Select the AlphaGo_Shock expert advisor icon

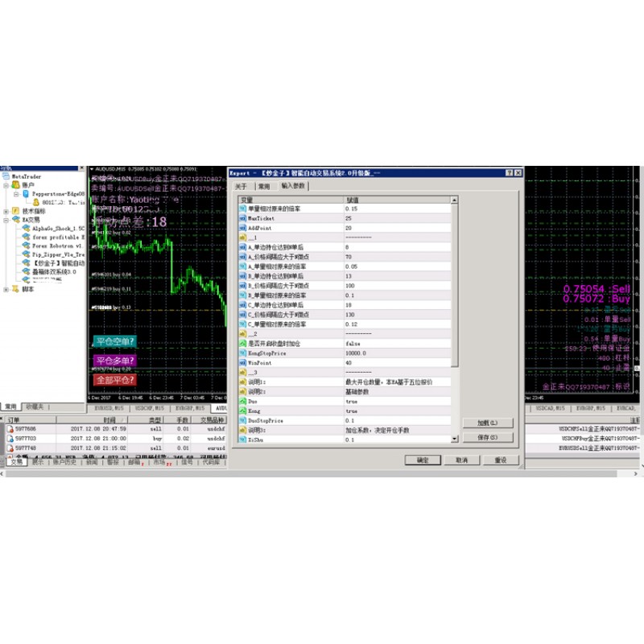pyautogui.click(x=27, y=229)
